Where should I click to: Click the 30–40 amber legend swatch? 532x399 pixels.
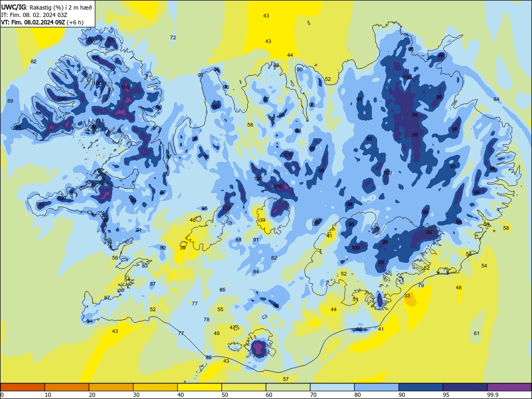(x=155, y=387)
